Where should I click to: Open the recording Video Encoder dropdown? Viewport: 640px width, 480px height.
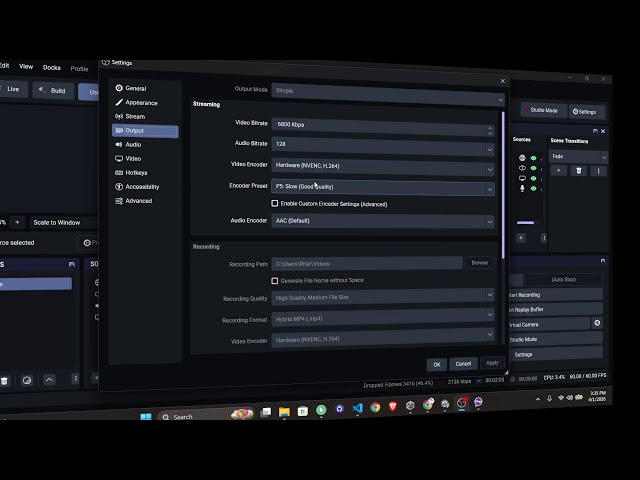click(x=383, y=338)
